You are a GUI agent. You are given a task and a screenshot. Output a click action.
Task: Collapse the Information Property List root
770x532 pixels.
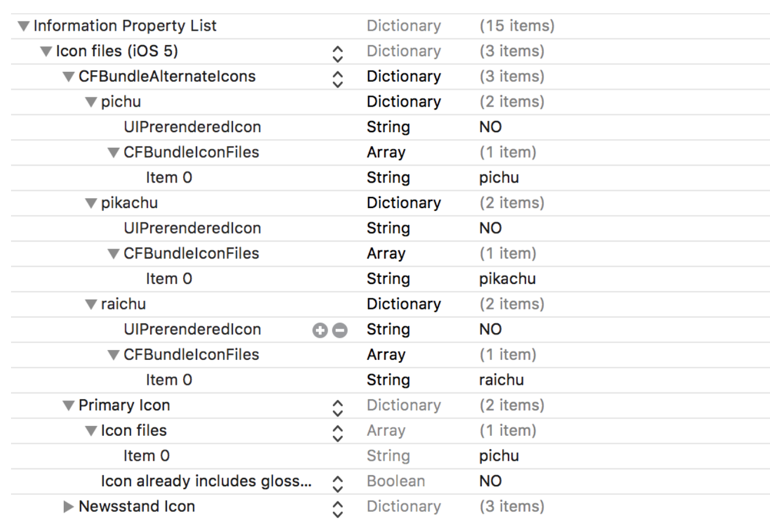(23, 26)
